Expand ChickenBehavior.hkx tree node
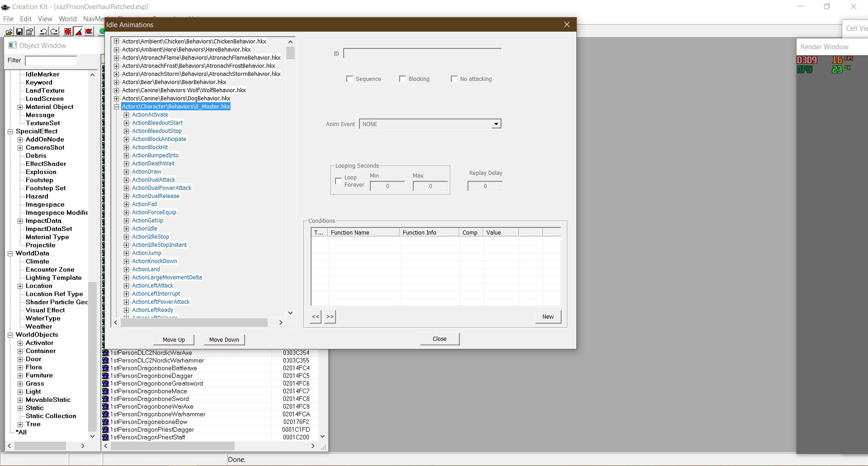The image size is (868, 466). pos(116,41)
